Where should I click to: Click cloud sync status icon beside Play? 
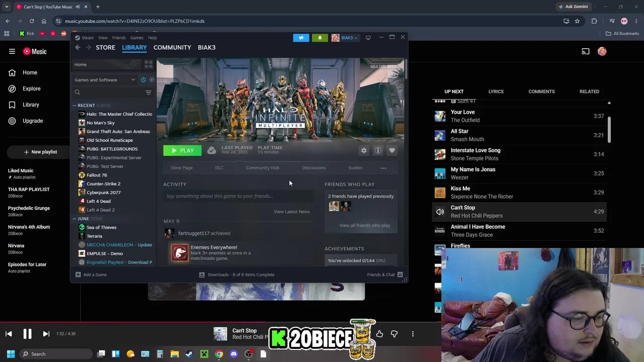click(x=211, y=150)
